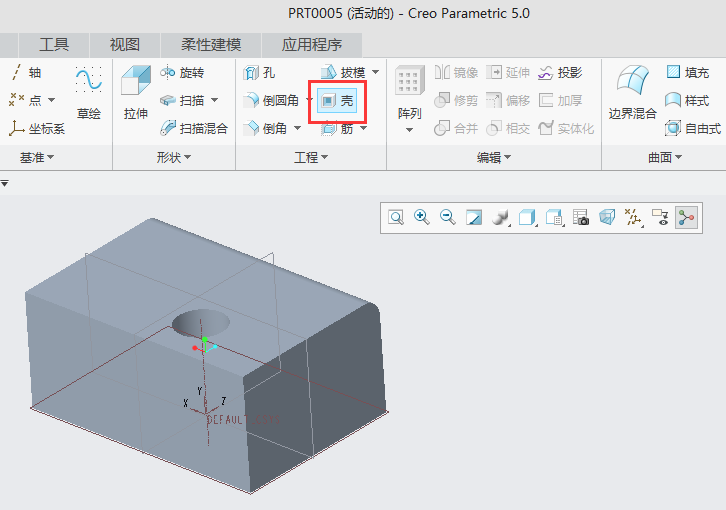Screen dimensions: 726x510
Task: Activate the 孔 (Hole) tool
Action: [x=259, y=73]
